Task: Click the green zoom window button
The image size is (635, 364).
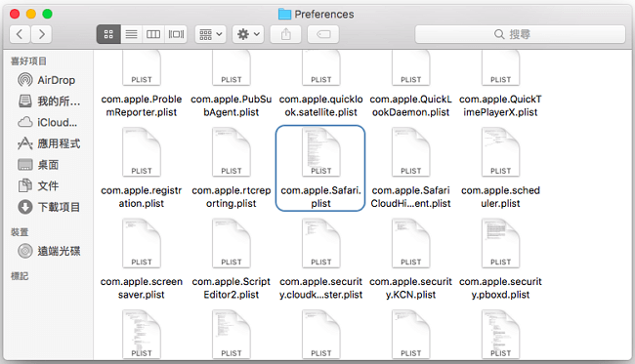Action: tap(48, 15)
